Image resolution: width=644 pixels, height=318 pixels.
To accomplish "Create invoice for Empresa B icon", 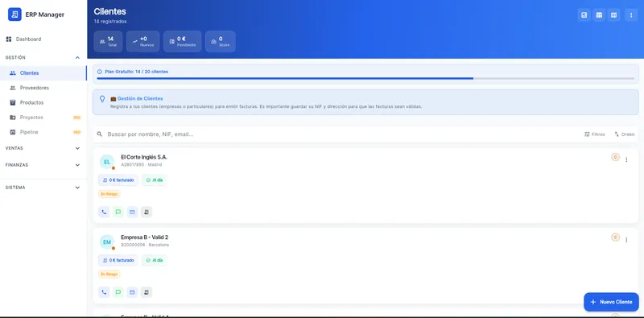I will (x=147, y=292).
